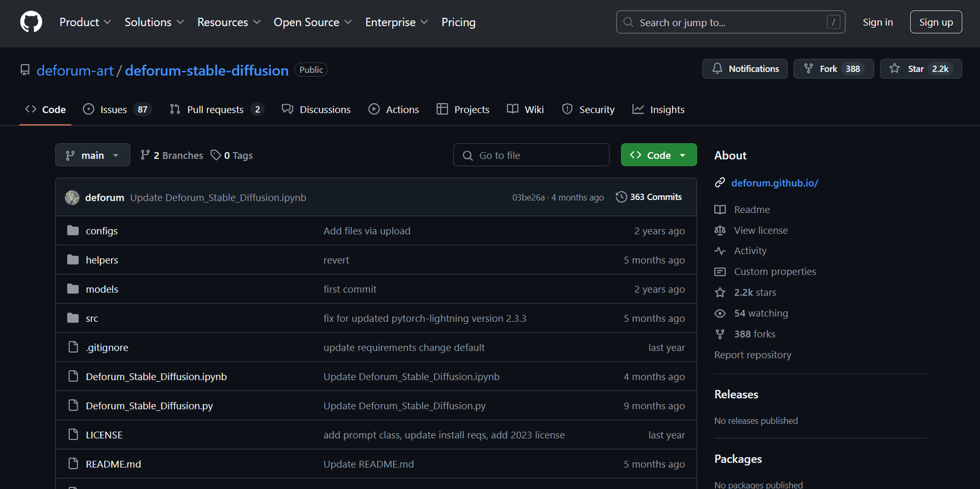Expand the Product menu
Image resolution: width=980 pixels, height=489 pixels.
pos(85,22)
